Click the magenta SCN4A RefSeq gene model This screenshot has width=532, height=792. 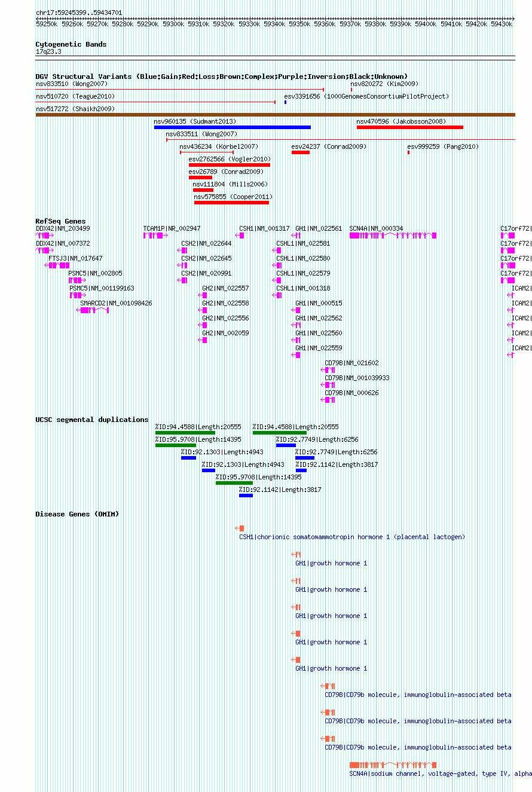coord(393,236)
